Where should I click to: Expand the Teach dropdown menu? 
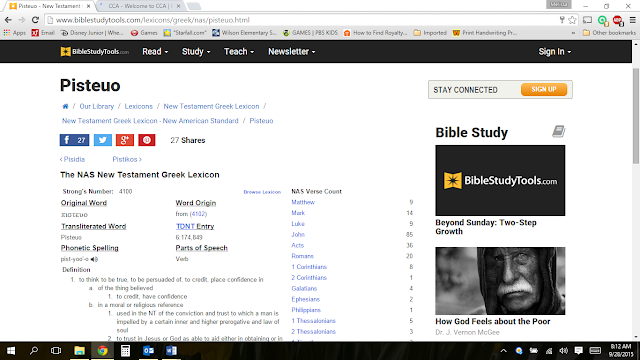(x=239, y=52)
